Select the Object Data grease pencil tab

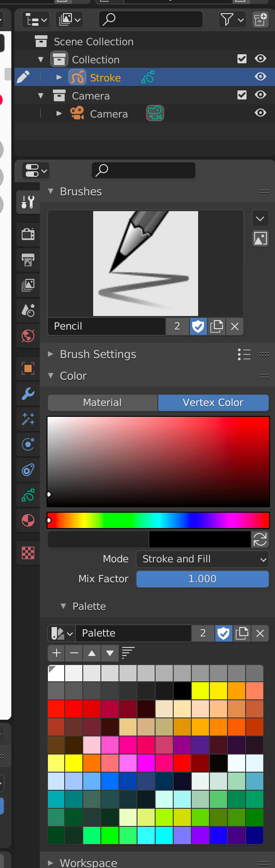pos(28,495)
